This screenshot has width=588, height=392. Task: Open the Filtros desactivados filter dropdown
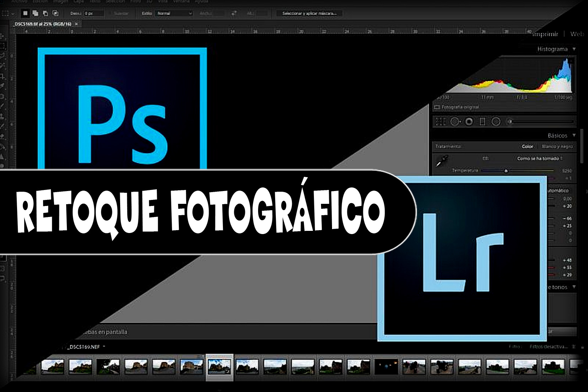552,346
